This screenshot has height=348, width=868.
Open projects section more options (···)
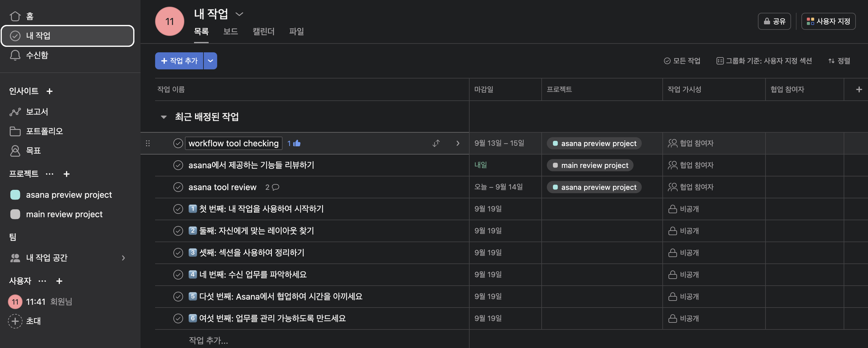[x=50, y=174]
